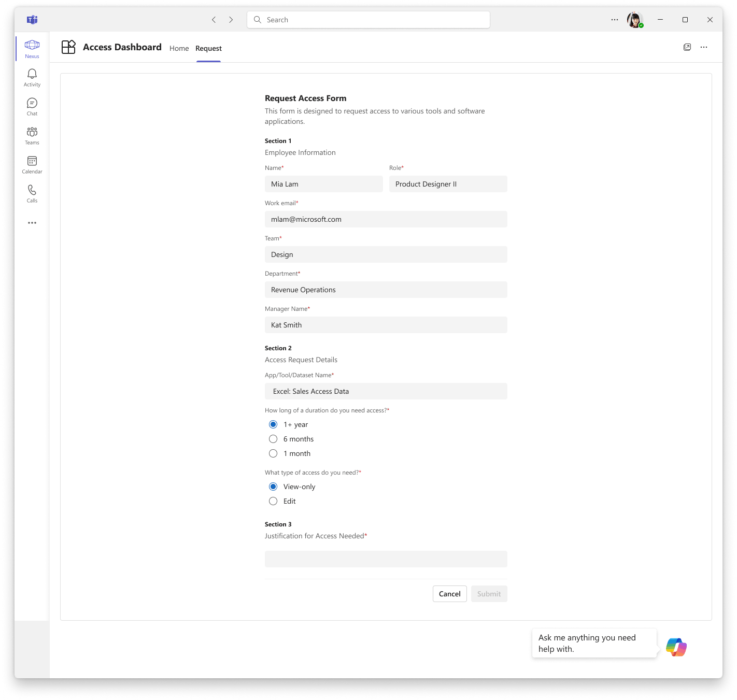The height and width of the screenshot is (700, 737).
Task: Click the 'Section 2' label
Action: pyautogui.click(x=278, y=348)
